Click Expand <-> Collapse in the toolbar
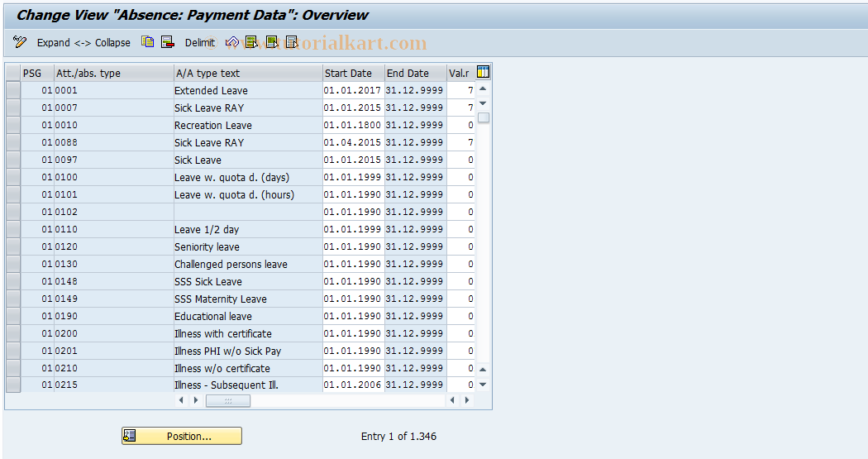This screenshot has height=459, width=868. tap(83, 43)
